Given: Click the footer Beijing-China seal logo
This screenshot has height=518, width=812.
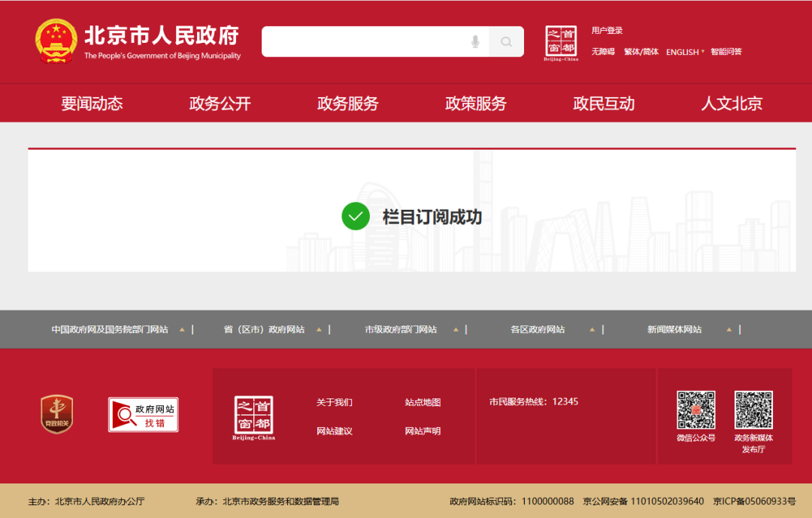Looking at the screenshot, I should pyautogui.click(x=253, y=417).
